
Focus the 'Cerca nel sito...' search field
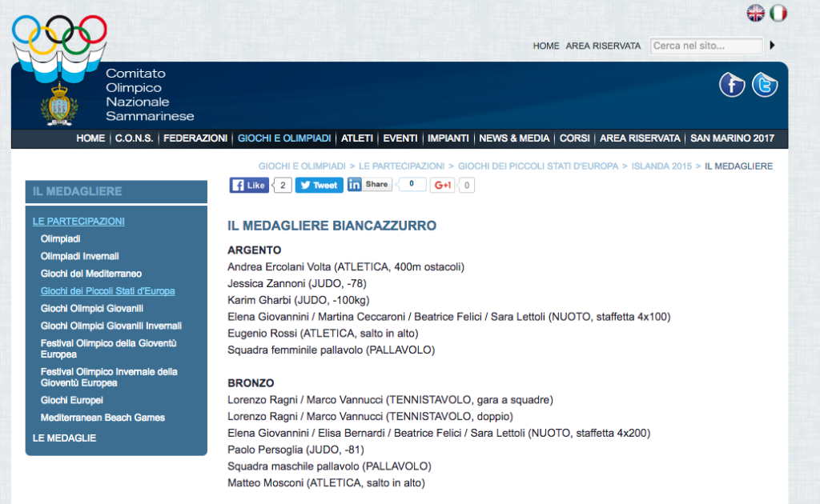[x=706, y=46]
